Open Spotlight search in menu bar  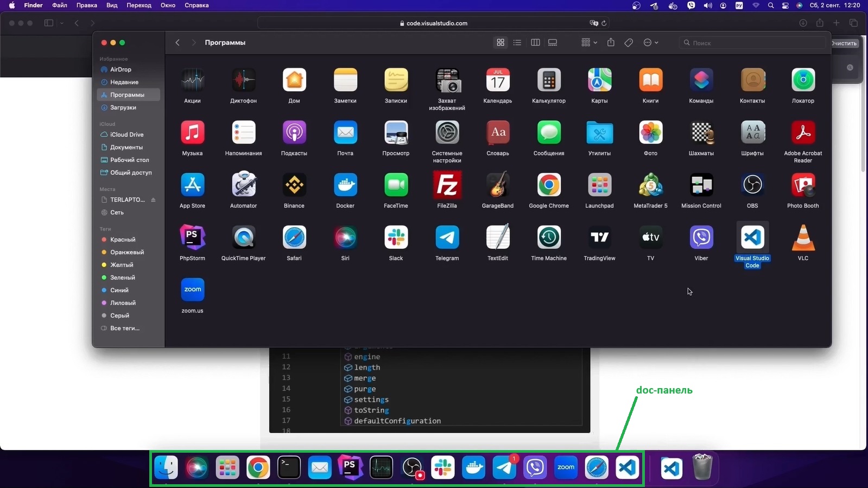[x=771, y=5]
